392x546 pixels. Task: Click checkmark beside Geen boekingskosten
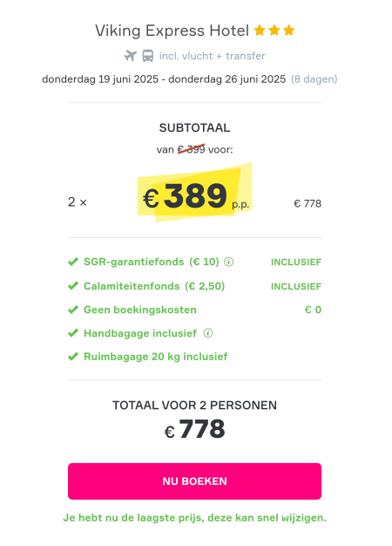(x=73, y=310)
